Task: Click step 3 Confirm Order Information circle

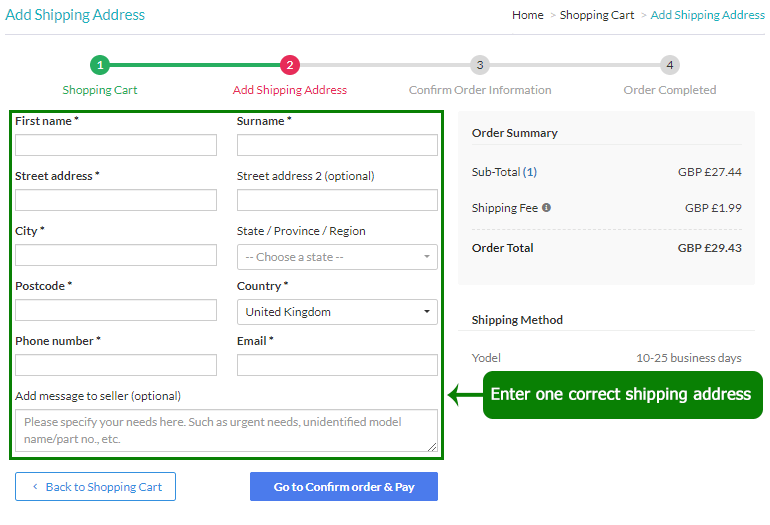Action: [x=480, y=65]
